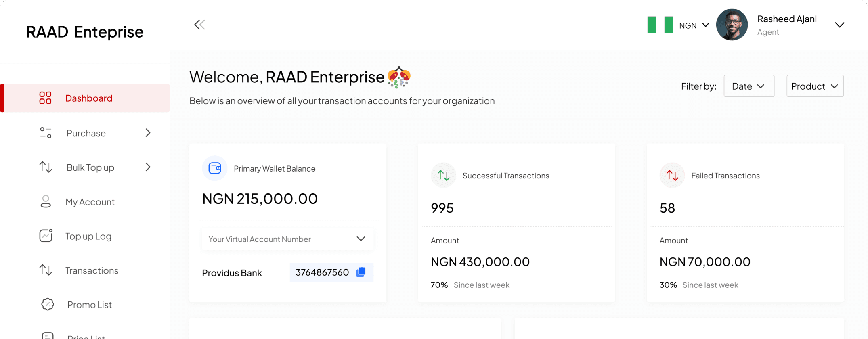
Task: Click the Top up Log chart icon
Action: 46,236
